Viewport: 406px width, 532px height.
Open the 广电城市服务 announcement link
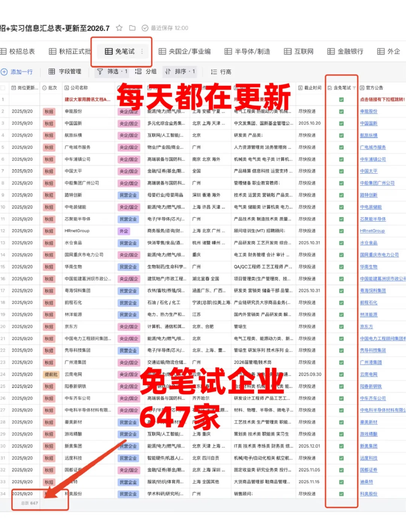coord(373,147)
